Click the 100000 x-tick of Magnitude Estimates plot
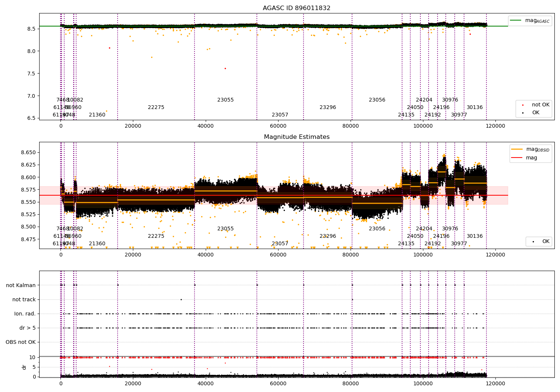Image resolution: width=560 pixels, height=392 pixels. click(x=423, y=255)
